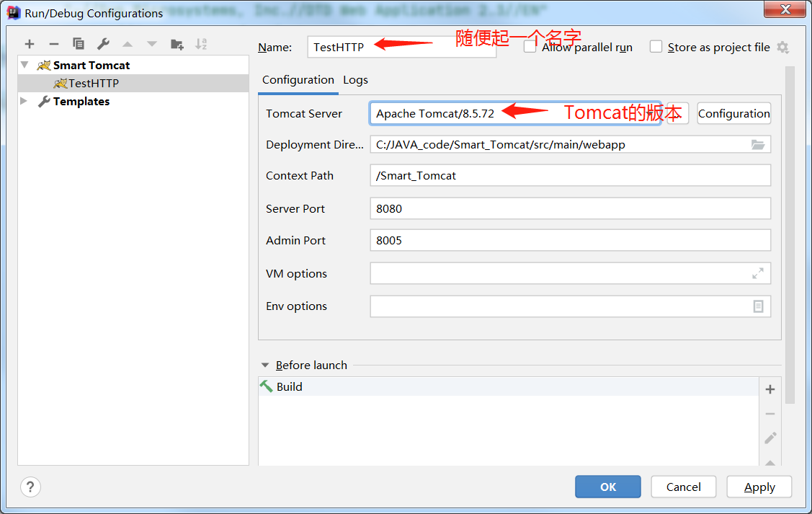Browse deployment directory folder icon
Image resolution: width=812 pixels, height=514 pixels.
click(758, 145)
